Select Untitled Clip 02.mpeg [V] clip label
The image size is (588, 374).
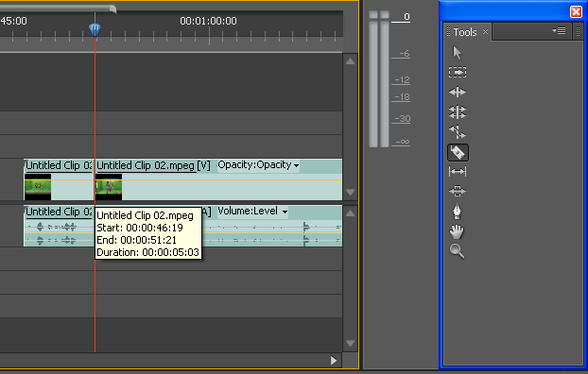[x=153, y=165]
